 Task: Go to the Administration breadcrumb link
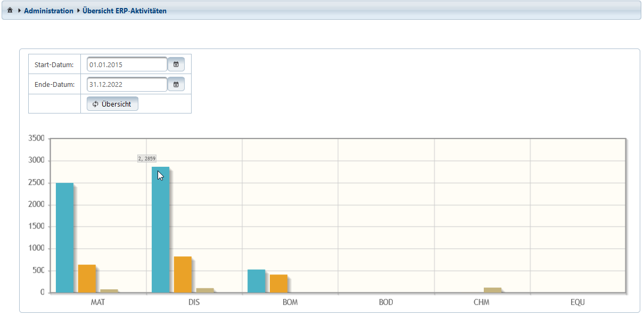pyautogui.click(x=48, y=11)
